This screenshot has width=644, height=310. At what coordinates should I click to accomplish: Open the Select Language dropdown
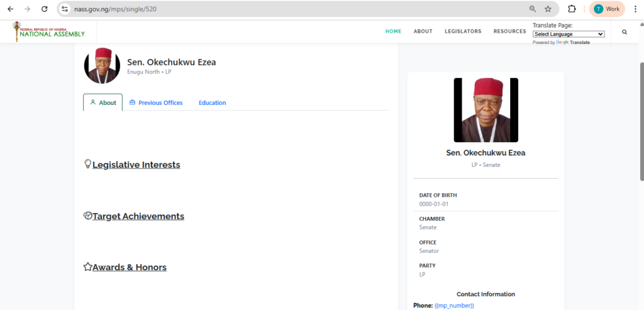569,34
